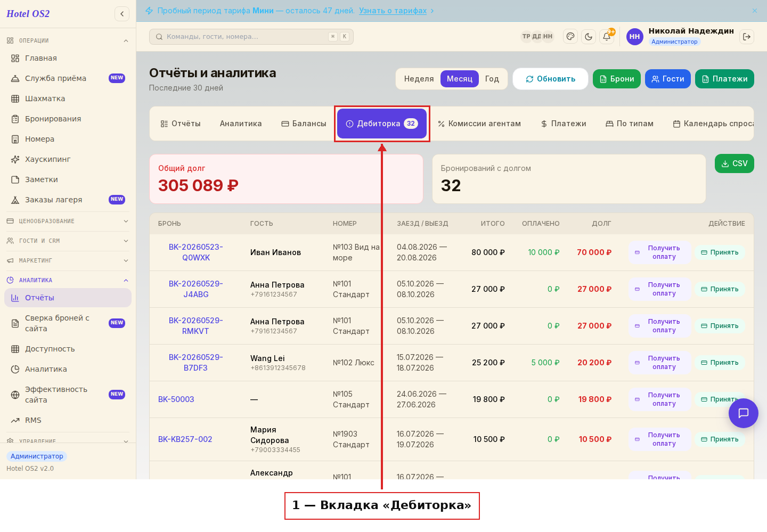Open the floating chat bubble button
The width and height of the screenshot is (767, 532).
[x=744, y=413]
